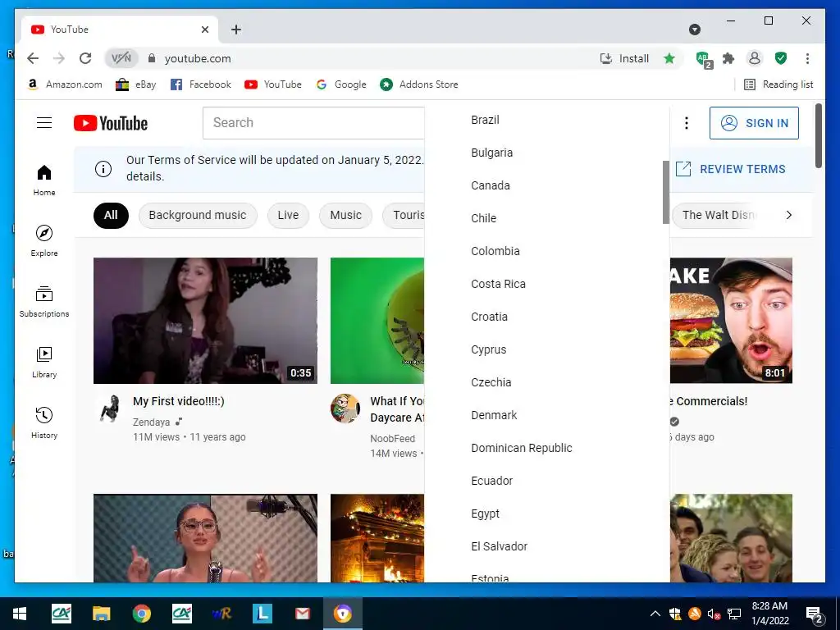
Task: Select The Walt Disney chip
Action: [717, 216]
